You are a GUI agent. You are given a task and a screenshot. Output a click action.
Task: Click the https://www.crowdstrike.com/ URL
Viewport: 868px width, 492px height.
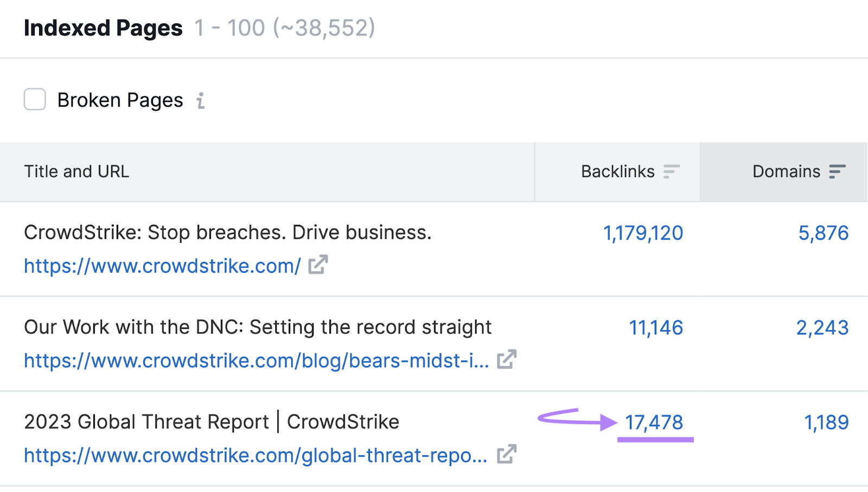pyautogui.click(x=161, y=266)
